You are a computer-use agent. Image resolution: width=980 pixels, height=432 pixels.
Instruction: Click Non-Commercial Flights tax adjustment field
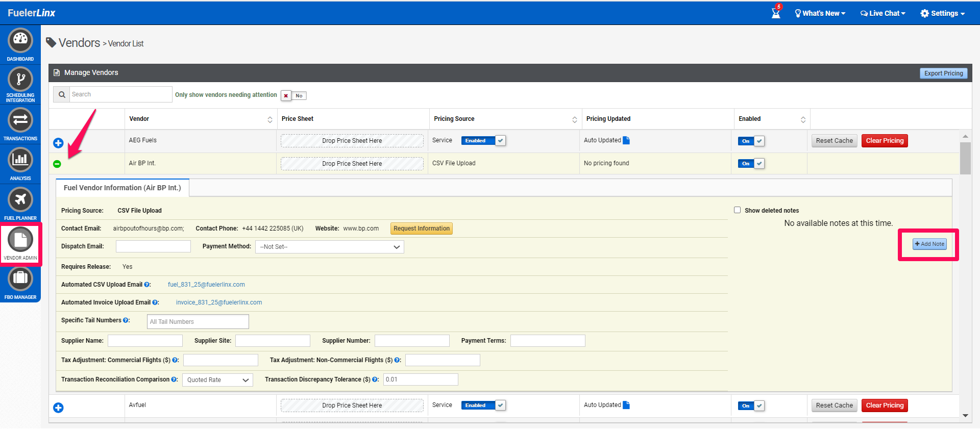(443, 360)
